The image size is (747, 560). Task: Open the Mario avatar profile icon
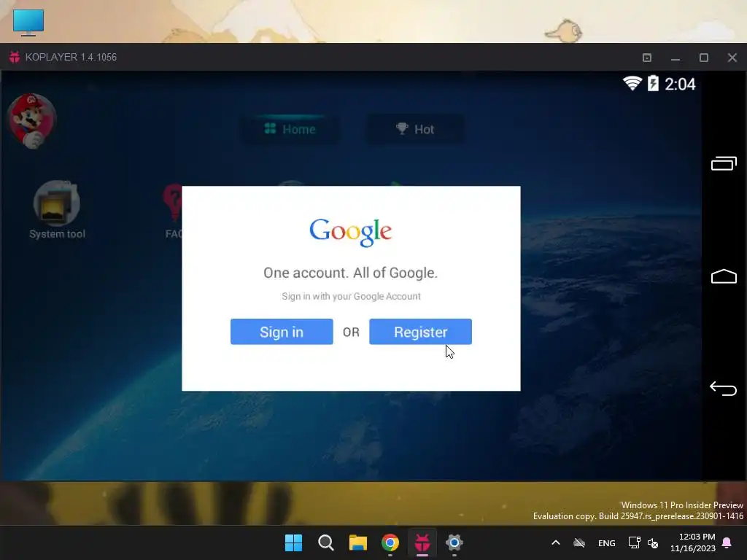[x=32, y=120]
